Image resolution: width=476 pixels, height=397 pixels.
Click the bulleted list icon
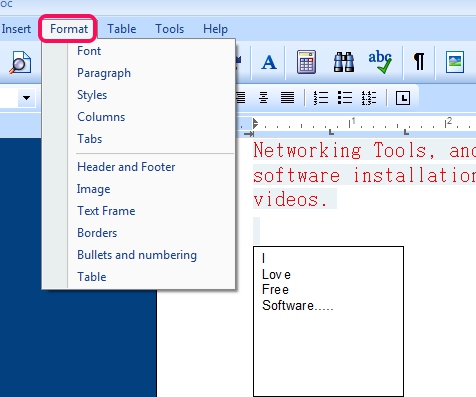345,98
